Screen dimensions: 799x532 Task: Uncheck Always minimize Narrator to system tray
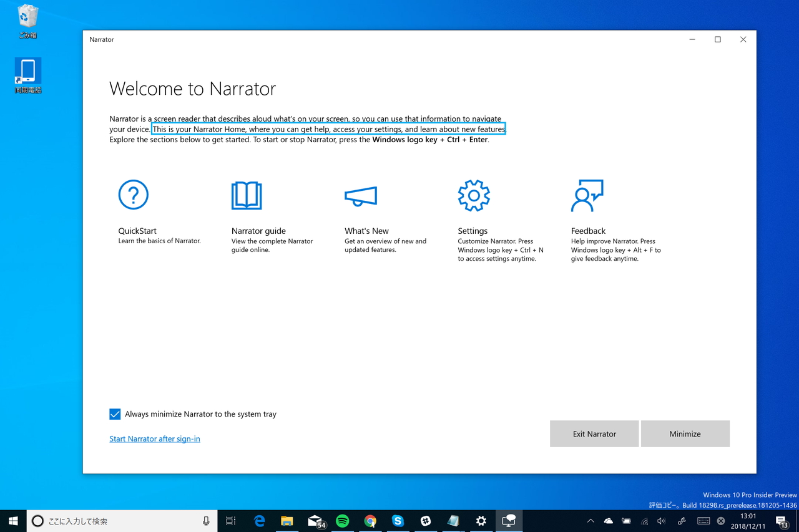pos(115,414)
